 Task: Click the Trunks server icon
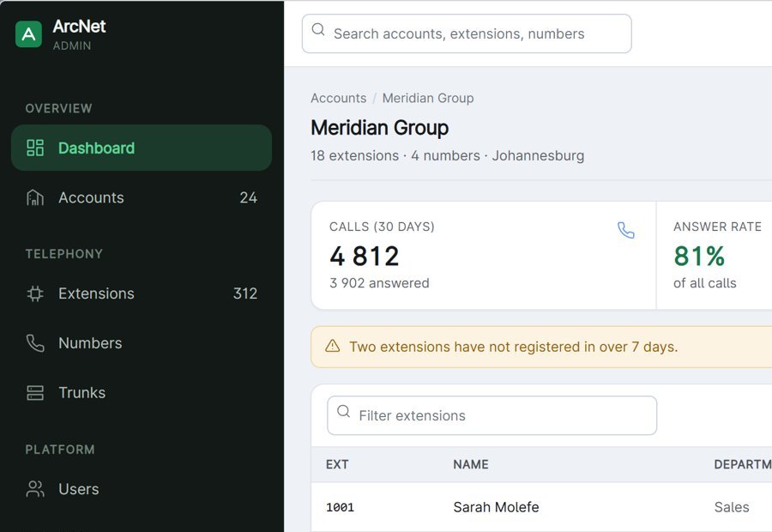point(35,393)
